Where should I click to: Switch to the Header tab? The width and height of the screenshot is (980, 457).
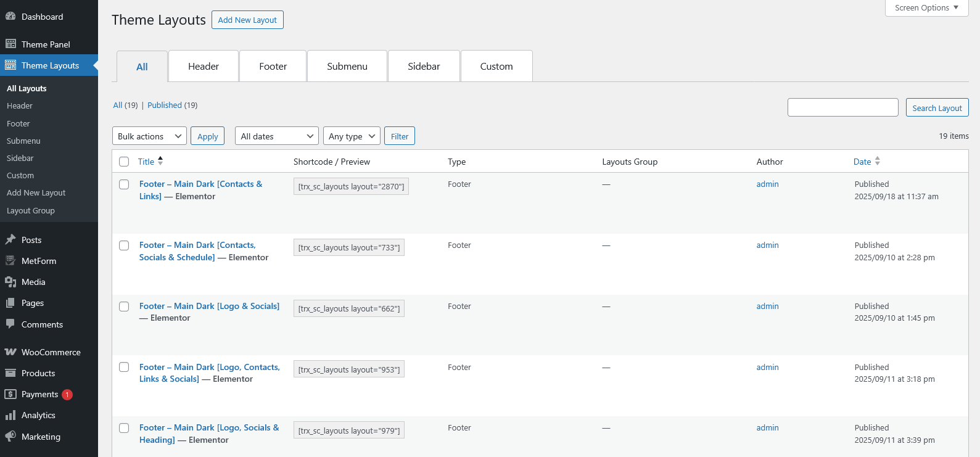coord(204,67)
